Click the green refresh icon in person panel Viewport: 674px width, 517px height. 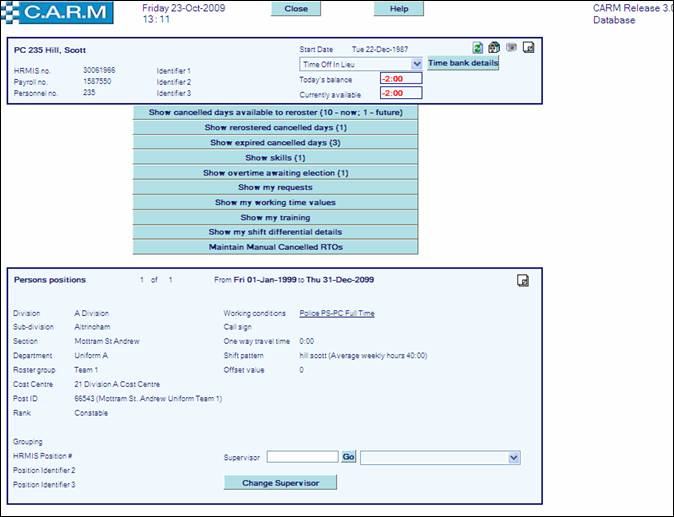pyautogui.click(x=479, y=47)
